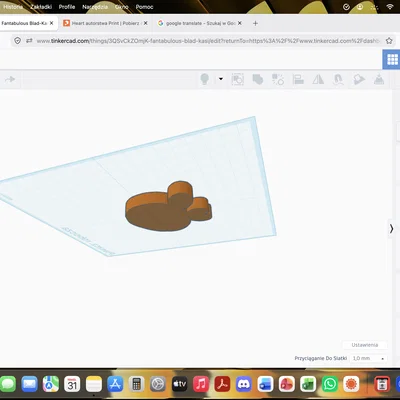Open Messages from the dock
The width and height of the screenshot is (400, 400).
tap(8, 384)
